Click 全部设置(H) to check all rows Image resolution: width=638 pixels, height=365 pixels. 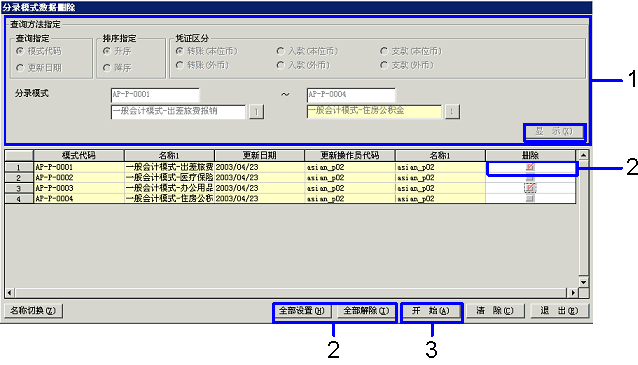click(302, 311)
